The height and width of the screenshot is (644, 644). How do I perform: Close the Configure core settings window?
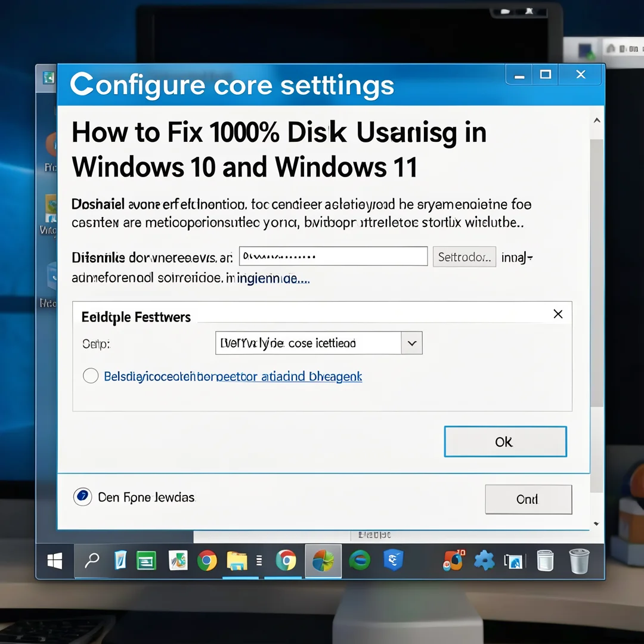(581, 75)
